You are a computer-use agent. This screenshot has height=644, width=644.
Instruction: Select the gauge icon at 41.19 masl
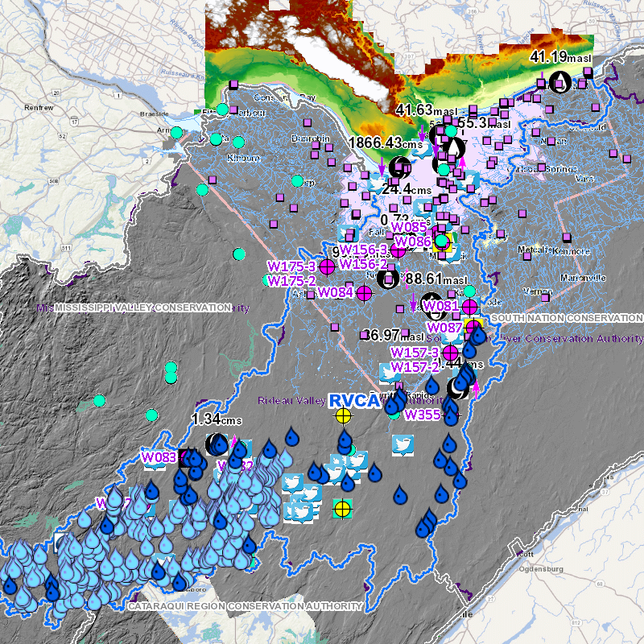click(560, 80)
